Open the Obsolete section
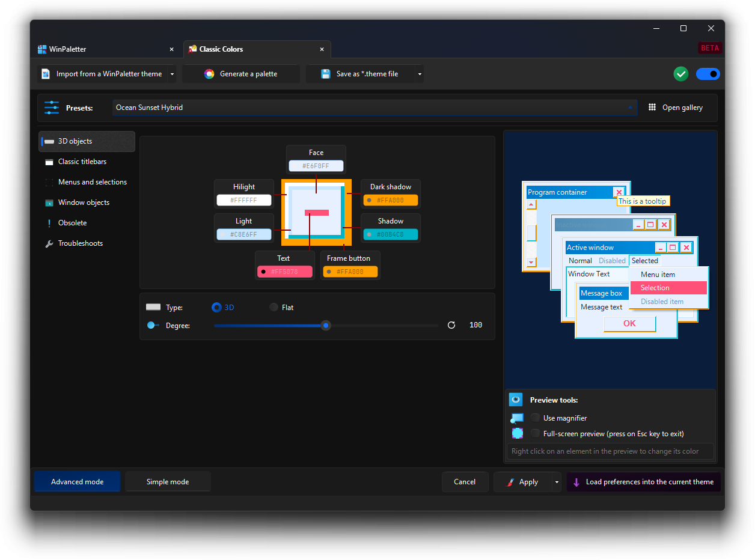The height and width of the screenshot is (560, 755). coord(87,223)
